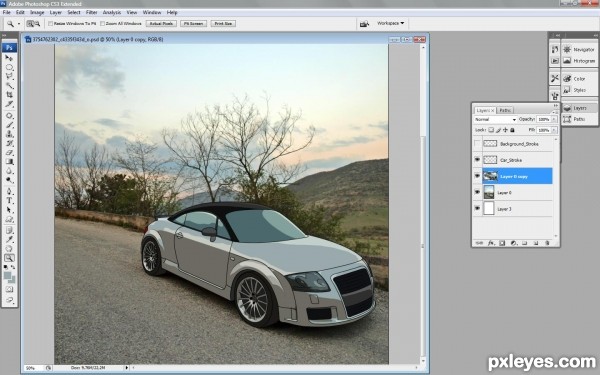This screenshot has width=600, height=375.
Task: Delete layer trash icon
Action: coord(547,243)
